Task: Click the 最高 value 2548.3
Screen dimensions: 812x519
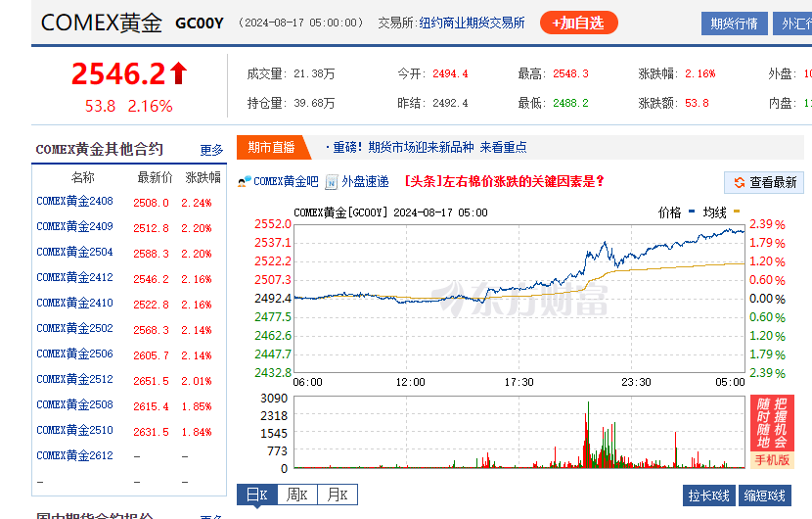Action: pos(570,73)
